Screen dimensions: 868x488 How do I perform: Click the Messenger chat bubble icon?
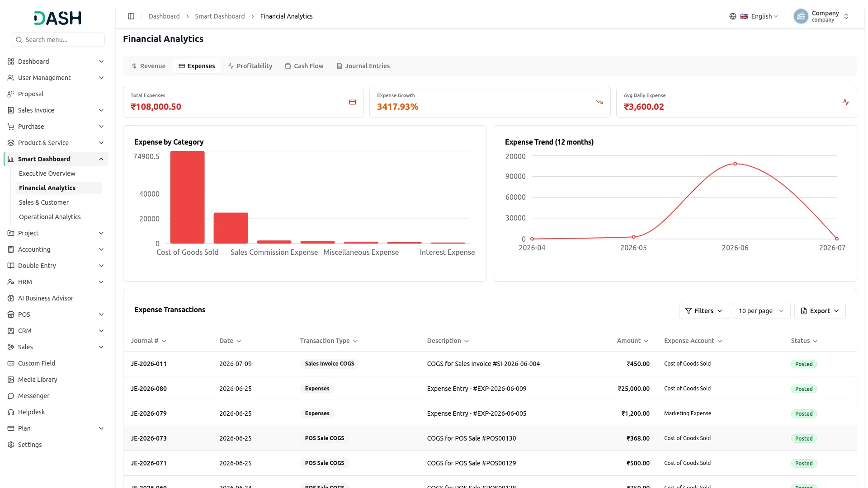pos(11,396)
